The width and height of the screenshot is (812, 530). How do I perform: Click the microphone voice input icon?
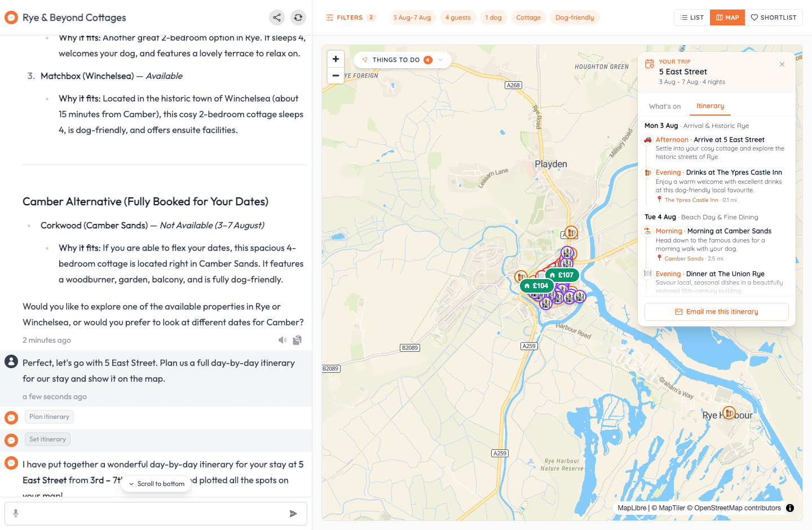point(16,513)
